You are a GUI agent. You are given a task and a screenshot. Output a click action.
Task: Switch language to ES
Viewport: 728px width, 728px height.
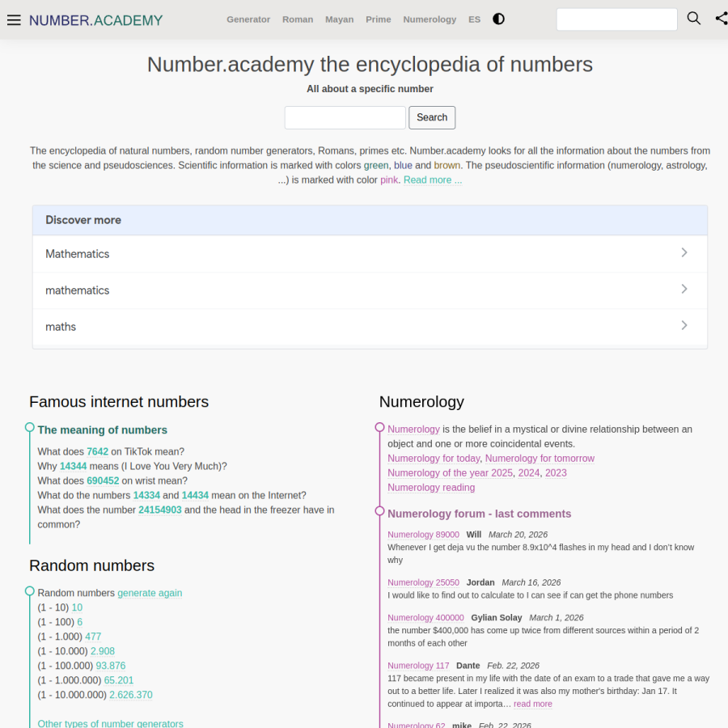coord(475,19)
